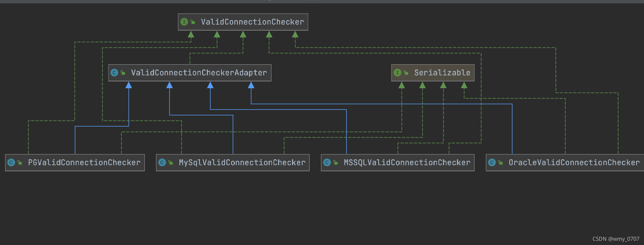Click the interface icon on Serializable node

coord(397,73)
